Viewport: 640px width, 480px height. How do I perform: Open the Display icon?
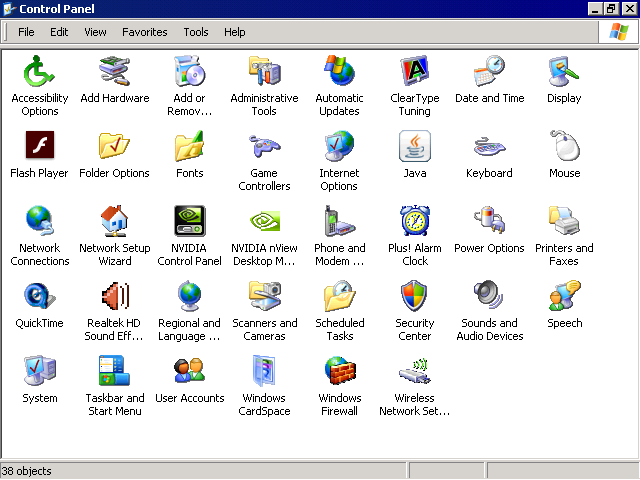564,71
